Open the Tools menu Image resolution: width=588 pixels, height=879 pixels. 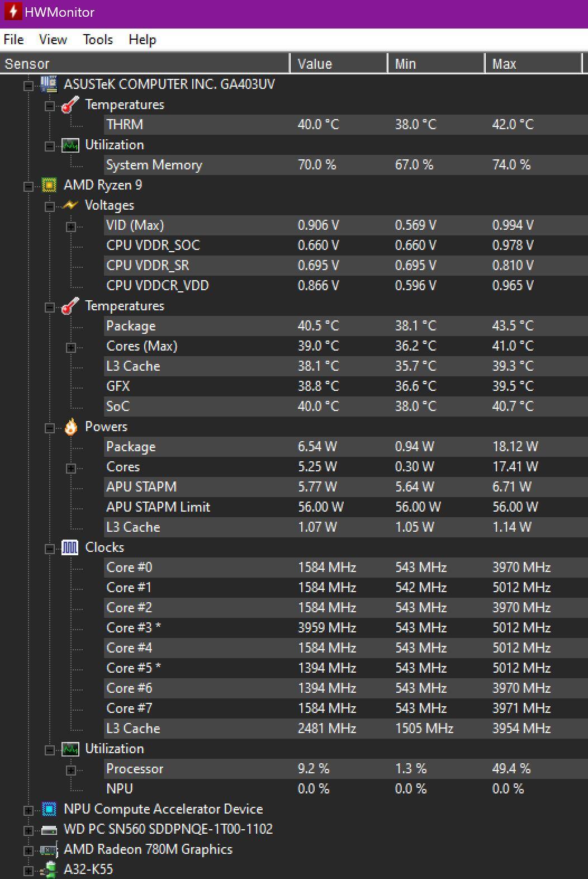coord(98,40)
